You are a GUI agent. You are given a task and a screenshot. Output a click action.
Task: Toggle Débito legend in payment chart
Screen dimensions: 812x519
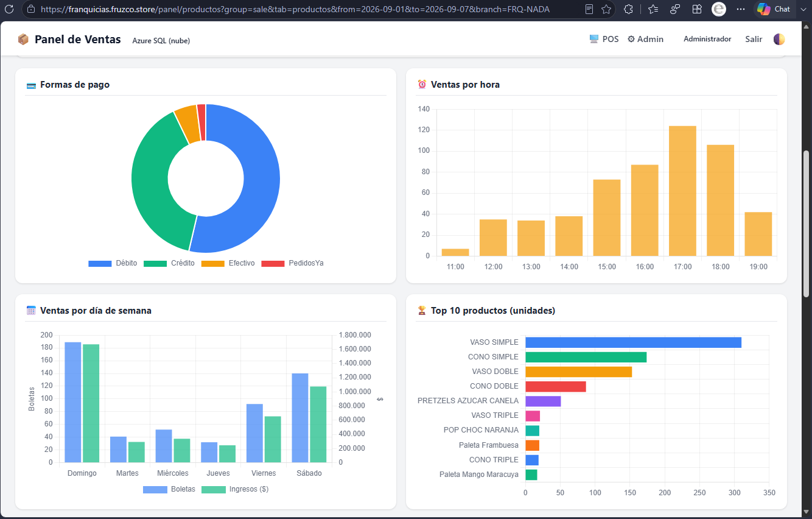point(113,263)
